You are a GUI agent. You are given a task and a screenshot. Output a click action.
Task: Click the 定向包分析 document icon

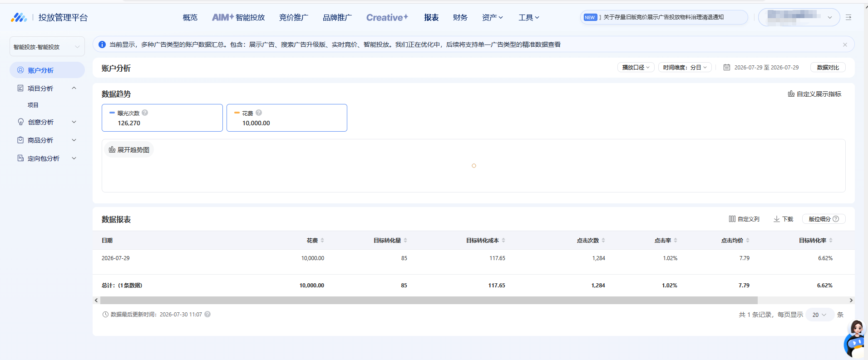pos(20,158)
